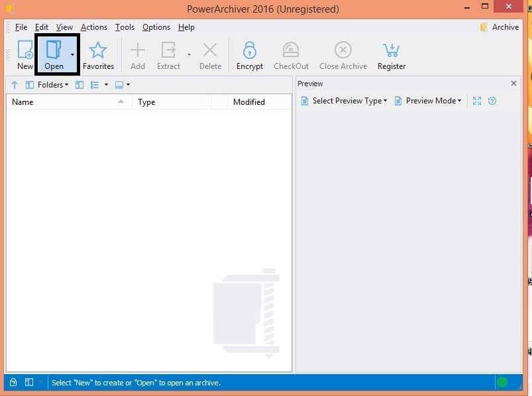
Task: Open the Preview Mode dropdown
Action: [x=428, y=101]
